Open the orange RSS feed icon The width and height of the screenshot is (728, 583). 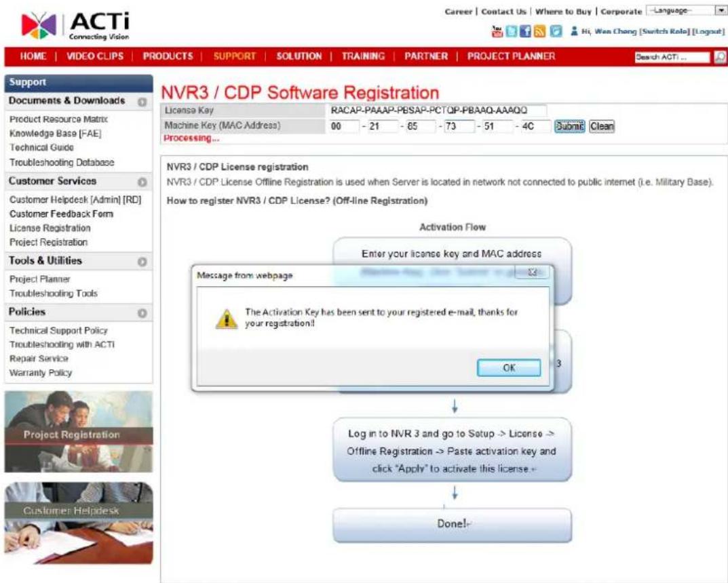pos(540,32)
